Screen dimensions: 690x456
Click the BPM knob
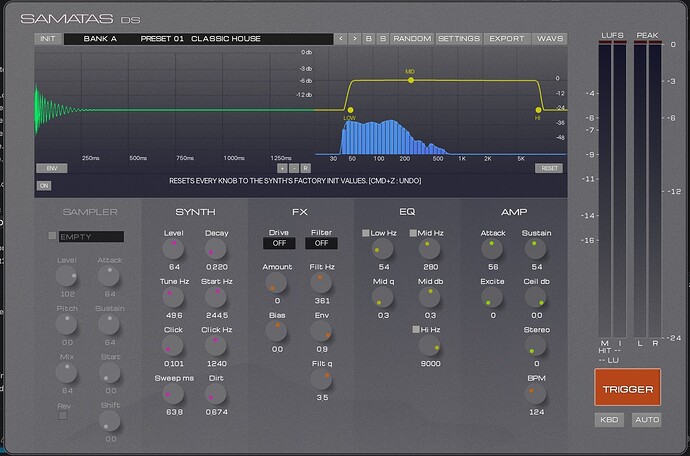536,394
